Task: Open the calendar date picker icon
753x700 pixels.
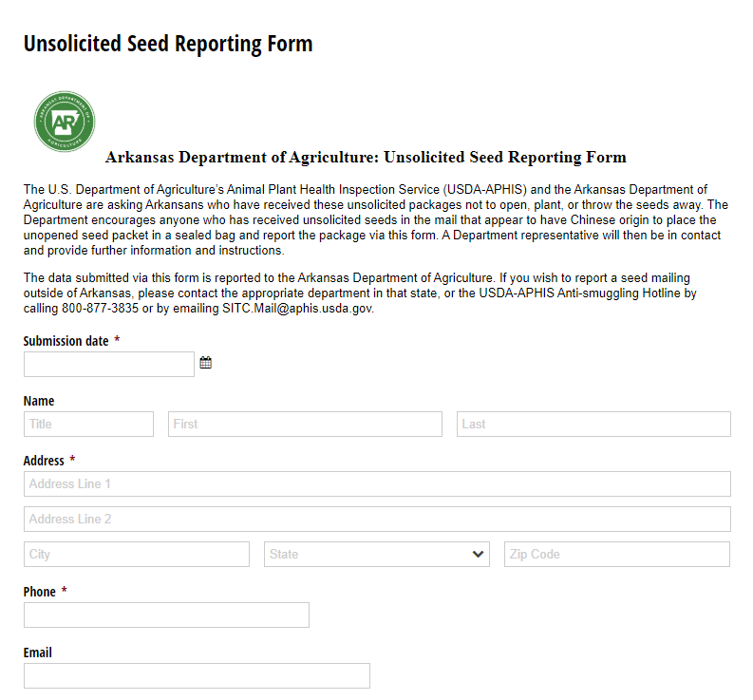Action: (205, 363)
